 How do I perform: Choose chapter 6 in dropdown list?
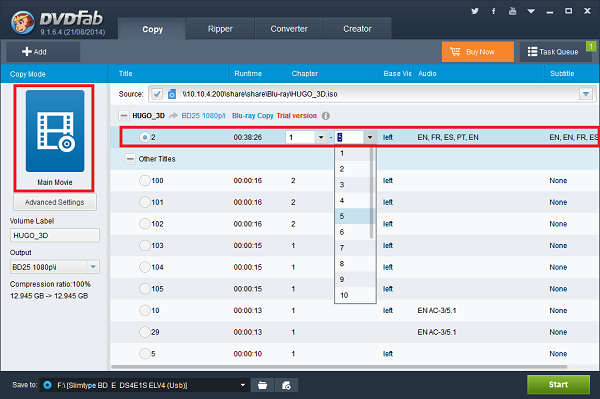click(353, 232)
